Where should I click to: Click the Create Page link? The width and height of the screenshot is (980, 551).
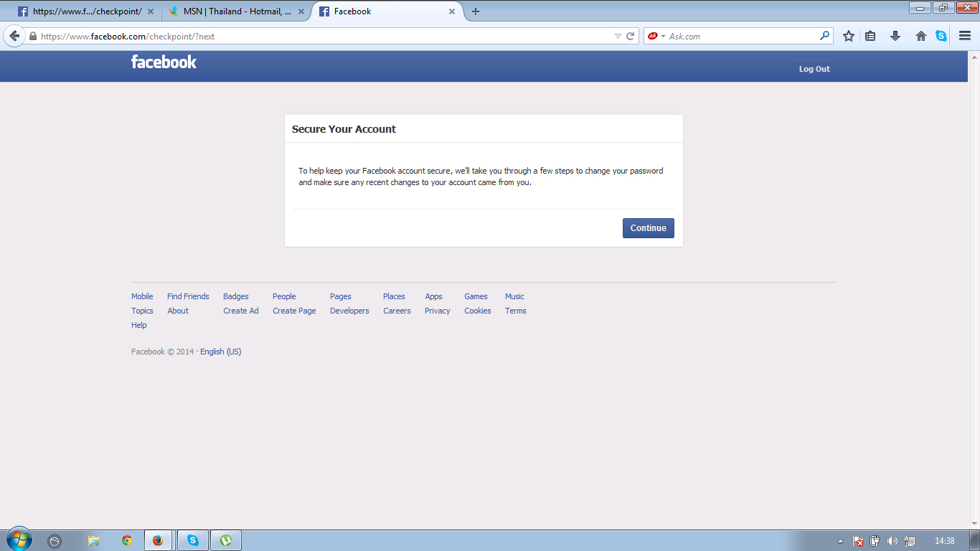tap(294, 311)
